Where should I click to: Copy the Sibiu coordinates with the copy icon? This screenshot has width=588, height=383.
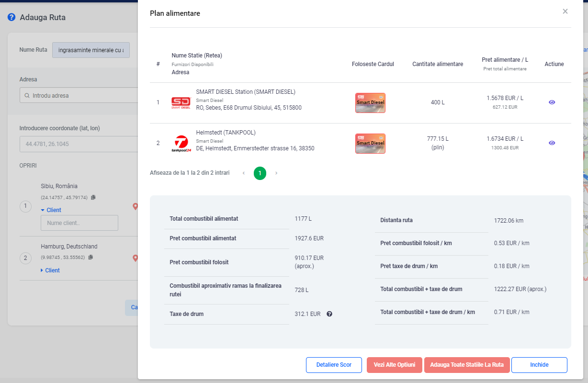[93, 197]
